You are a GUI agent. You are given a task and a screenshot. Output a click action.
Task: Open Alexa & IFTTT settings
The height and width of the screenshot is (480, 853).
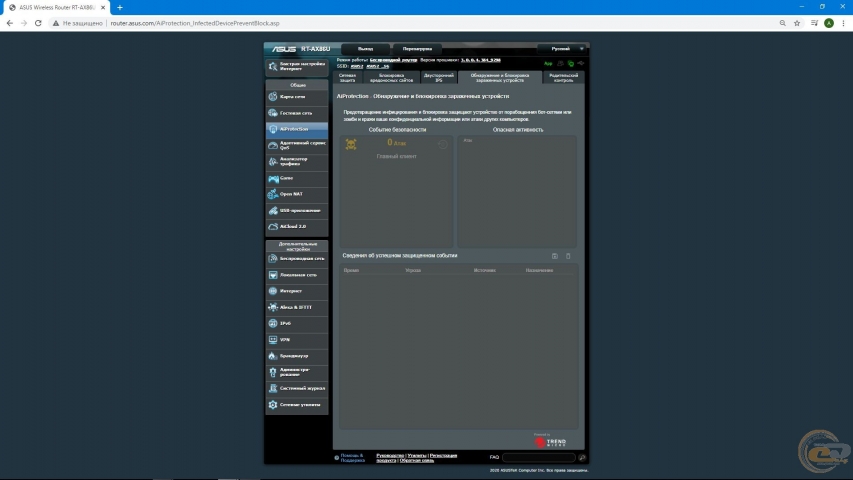[x=296, y=307]
